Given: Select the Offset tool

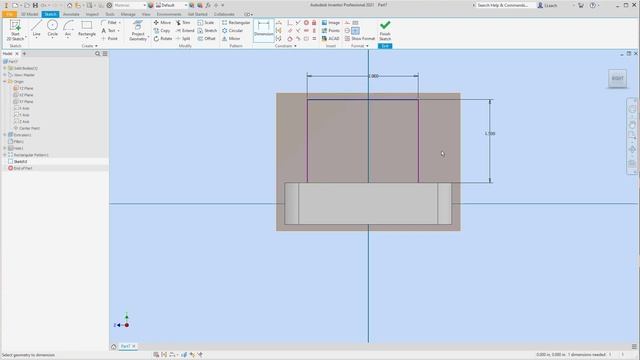Looking at the screenshot, I should (x=207, y=38).
